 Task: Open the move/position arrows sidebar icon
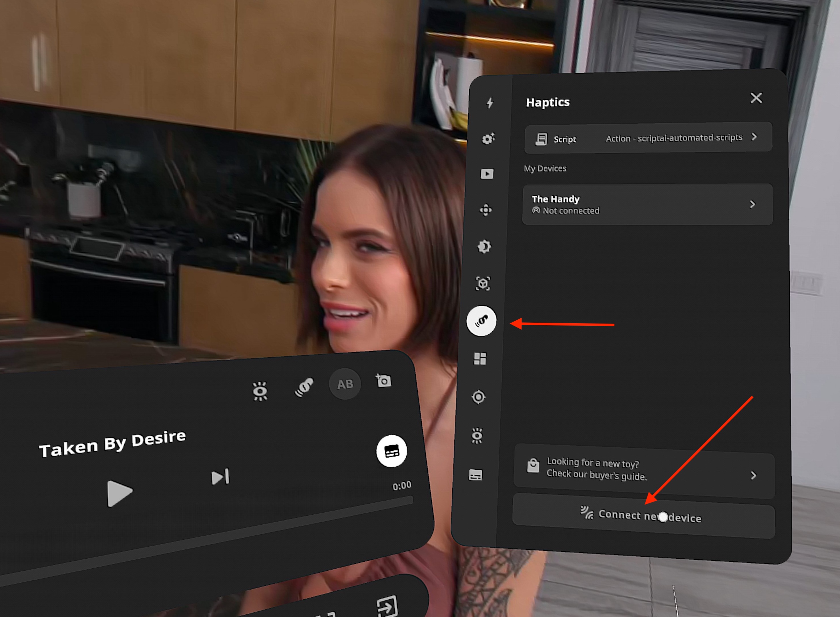pyautogui.click(x=485, y=210)
